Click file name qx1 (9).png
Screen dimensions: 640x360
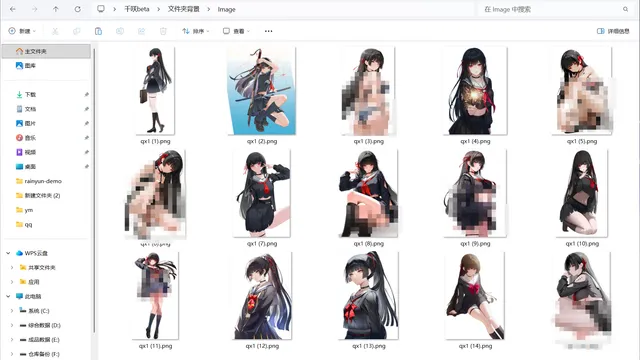pos(475,243)
